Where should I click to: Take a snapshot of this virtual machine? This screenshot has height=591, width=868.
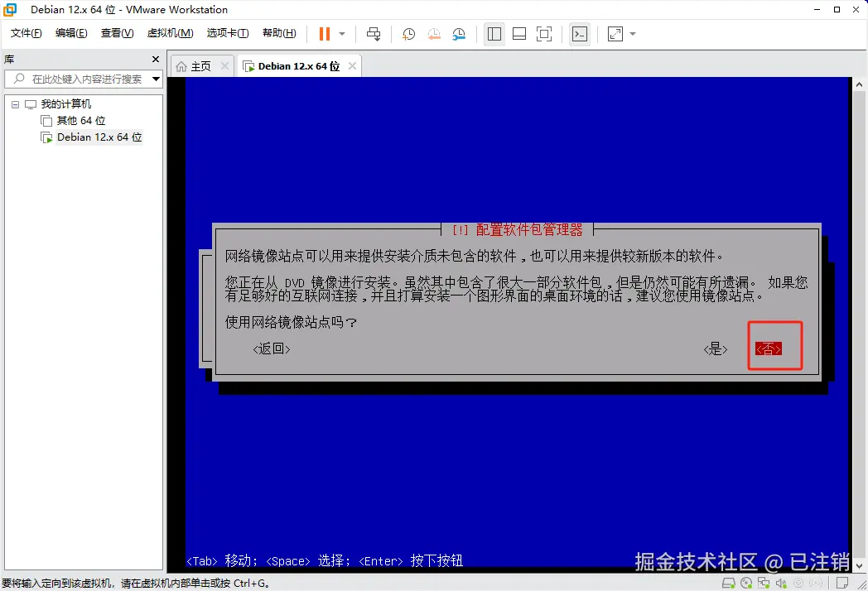point(407,34)
